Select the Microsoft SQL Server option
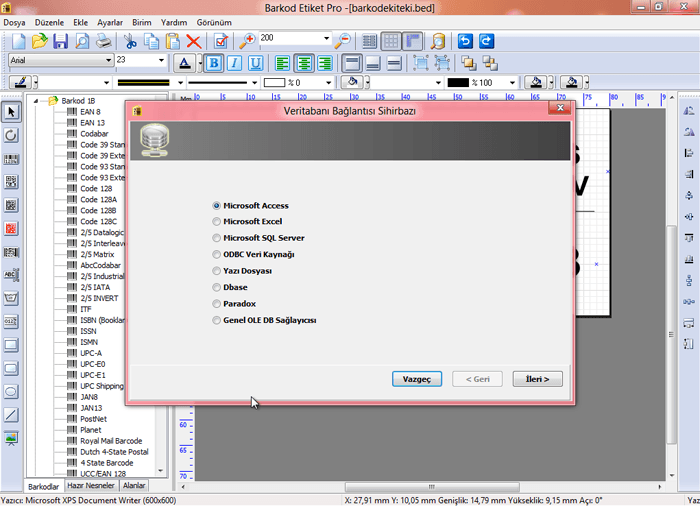The height and width of the screenshot is (506, 700). (x=217, y=238)
